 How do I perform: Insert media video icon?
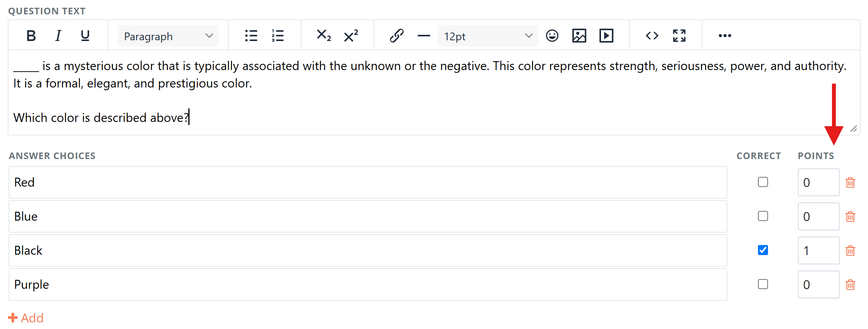(x=606, y=36)
